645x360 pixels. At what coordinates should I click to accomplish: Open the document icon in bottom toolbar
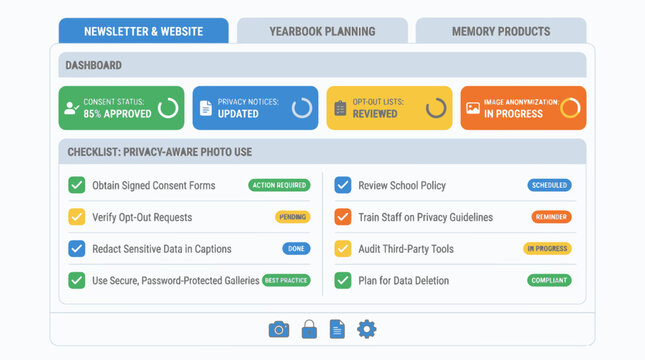[x=337, y=329]
